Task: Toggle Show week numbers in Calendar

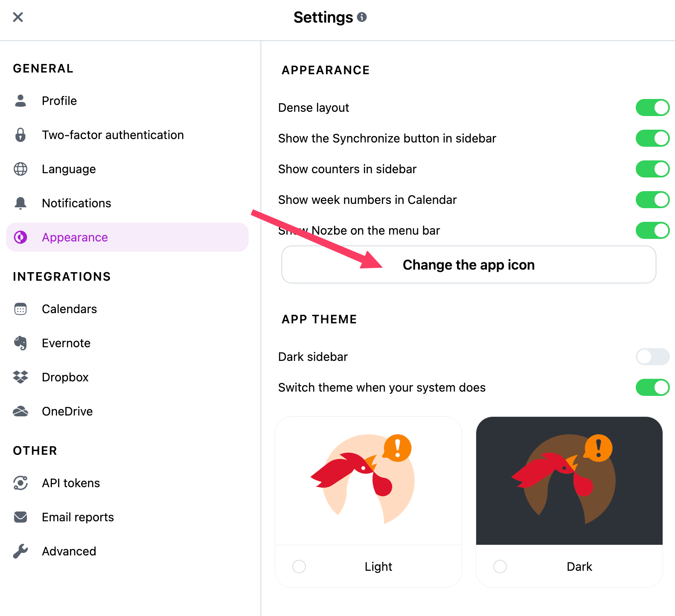Action: point(652,200)
